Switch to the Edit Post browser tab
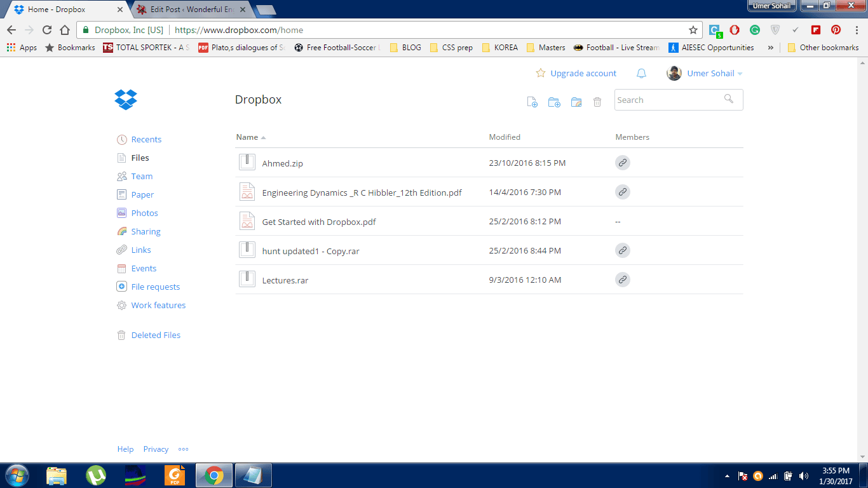The height and width of the screenshot is (488, 868). click(189, 10)
